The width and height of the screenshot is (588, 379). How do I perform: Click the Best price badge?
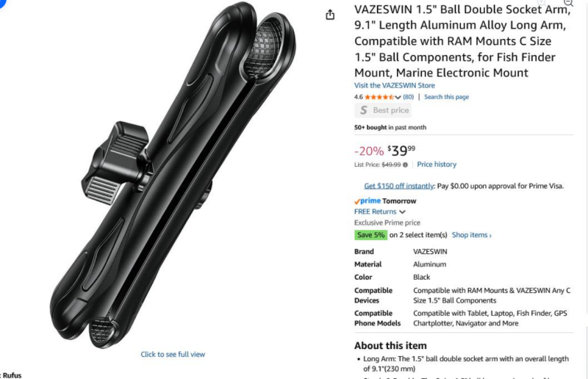tap(383, 110)
